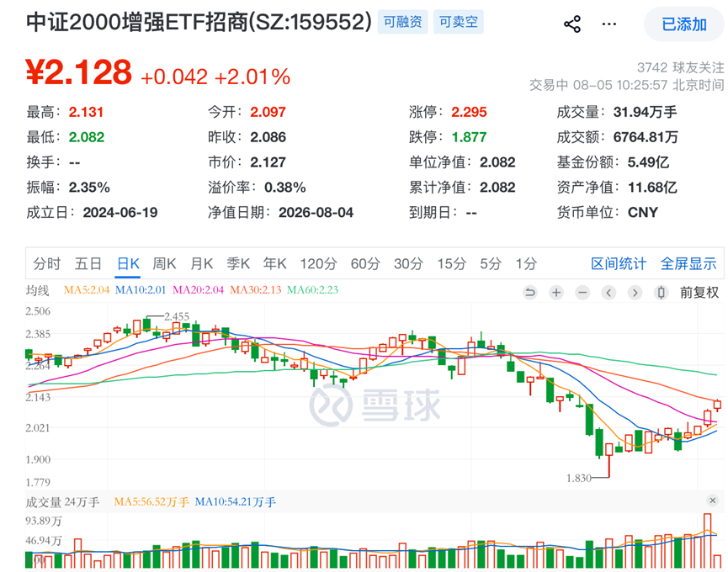Click the 今开 value 2.097
728x572 pixels.
[268, 112]
